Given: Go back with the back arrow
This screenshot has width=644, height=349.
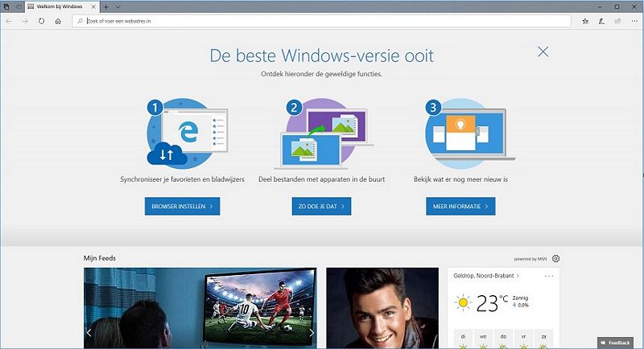Looking at the screenshot, I should coord(9,21).
